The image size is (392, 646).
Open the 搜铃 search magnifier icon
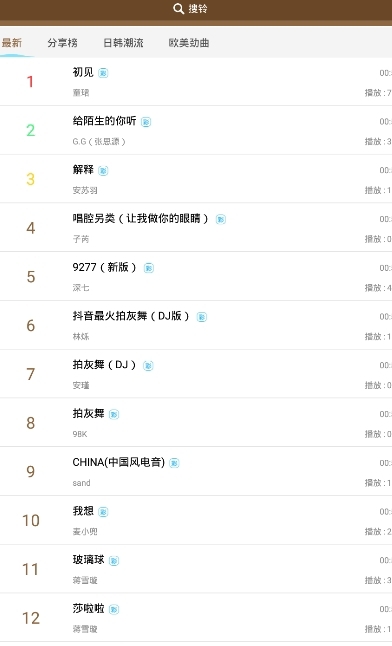[178, 9]
